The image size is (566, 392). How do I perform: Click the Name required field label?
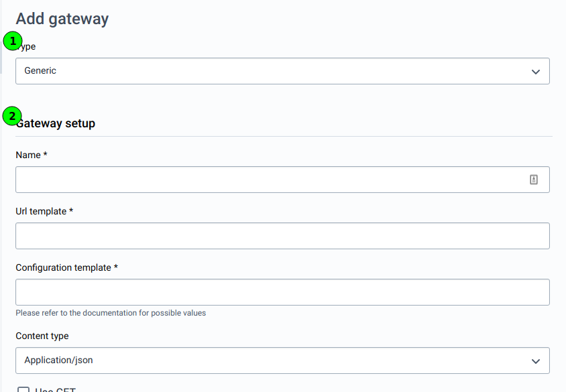[31, 155]
